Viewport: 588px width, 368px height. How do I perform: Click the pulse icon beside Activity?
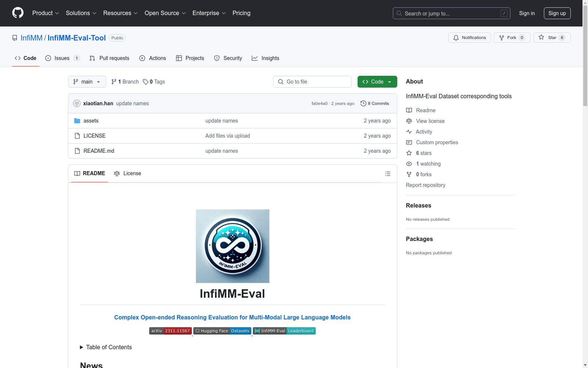pyautogui.click(x=409, y=132)
